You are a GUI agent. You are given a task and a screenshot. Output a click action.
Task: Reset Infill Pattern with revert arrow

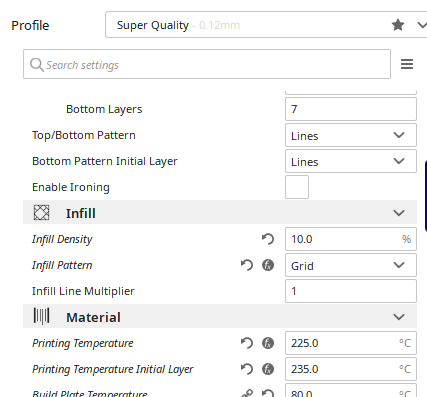coord(247,265)
